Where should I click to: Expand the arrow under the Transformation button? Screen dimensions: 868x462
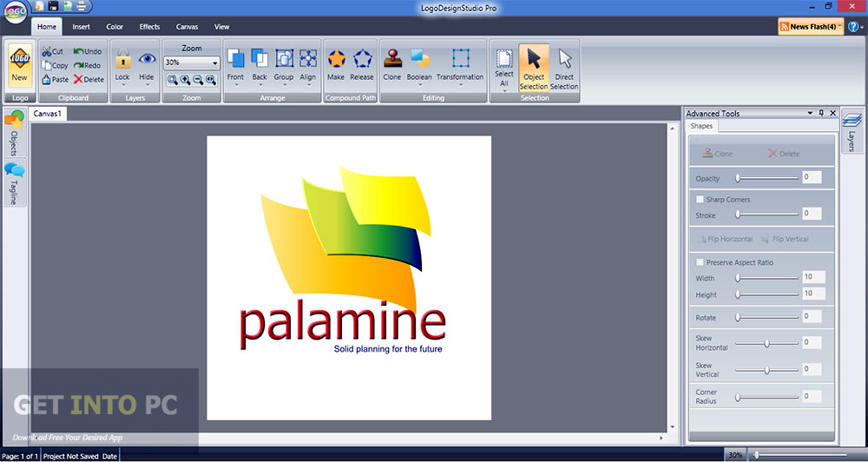(461, 85)
